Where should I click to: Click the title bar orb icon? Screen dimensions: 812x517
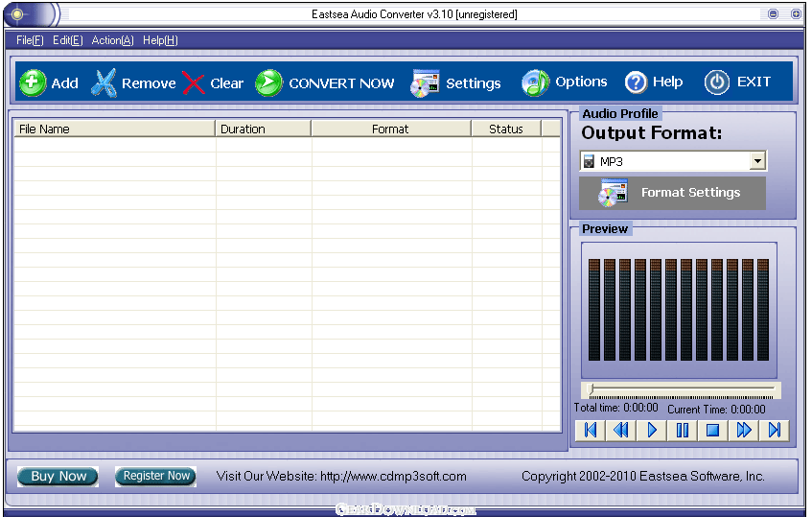(x=17, y=14)
